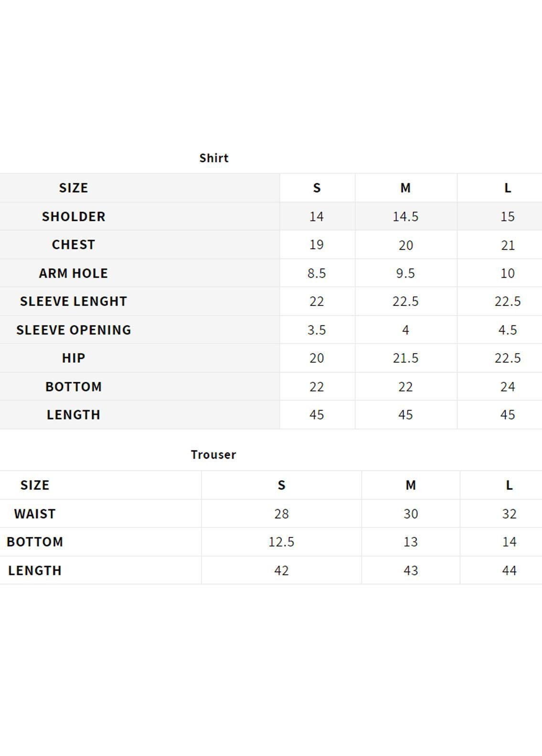542x756 pixels.
Task: Click the WAIST row label
Action: [x=35, y=514]
